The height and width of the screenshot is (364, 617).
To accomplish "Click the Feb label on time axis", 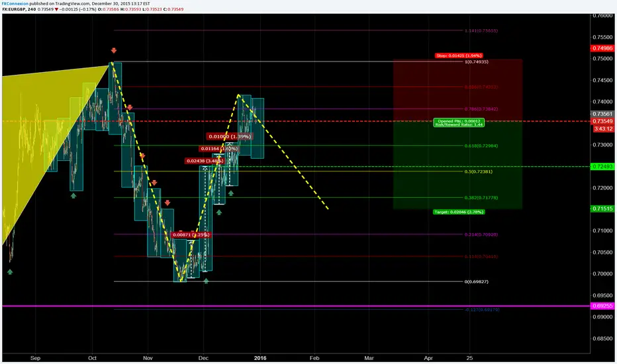I will [x=314, y=358].
